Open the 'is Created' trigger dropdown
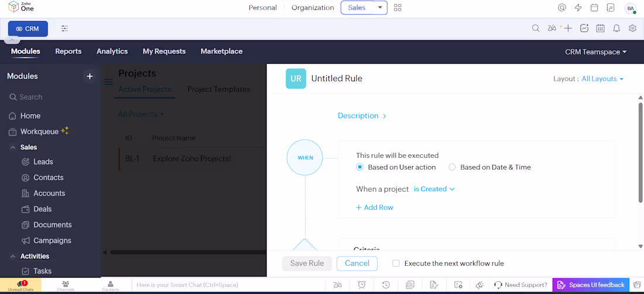The height and width of the screenshot is (294, 644). pyautogui.click(x=434, y=189)
